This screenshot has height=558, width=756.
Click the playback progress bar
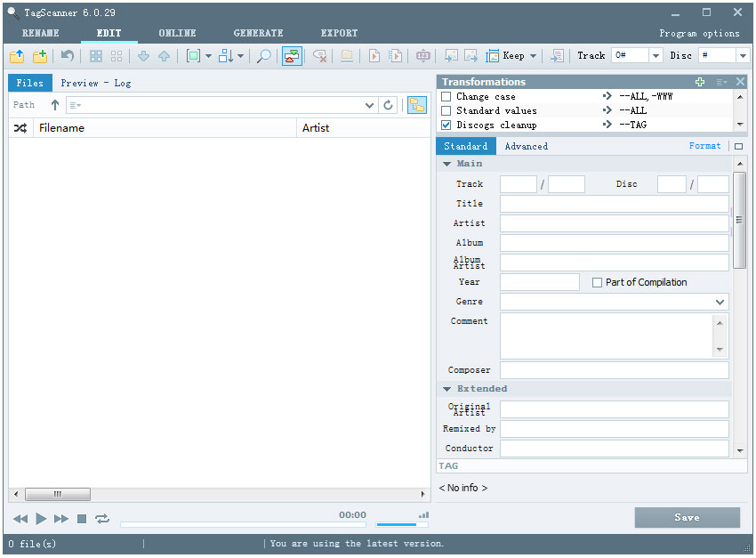tap(243, 525)
